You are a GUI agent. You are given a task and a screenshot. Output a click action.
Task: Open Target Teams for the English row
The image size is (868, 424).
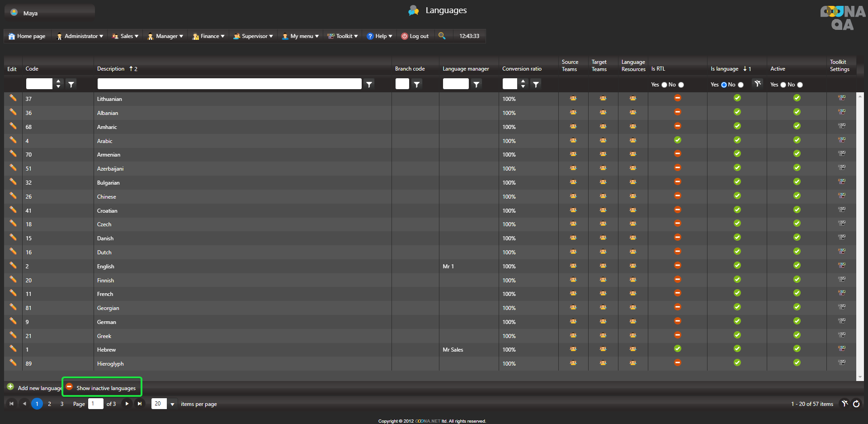[x=603, y=266]
